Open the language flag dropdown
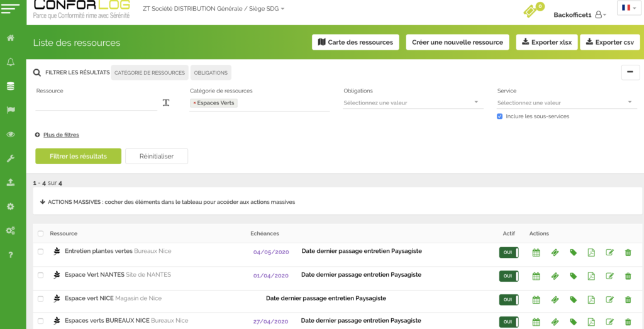The image size is (644, 329). tap(628, 8)
